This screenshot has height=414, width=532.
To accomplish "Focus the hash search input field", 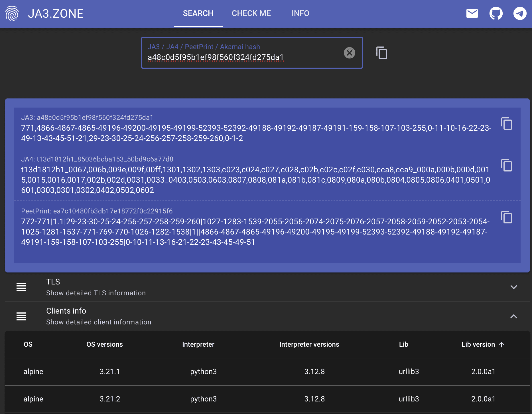I will pos(242,57).
